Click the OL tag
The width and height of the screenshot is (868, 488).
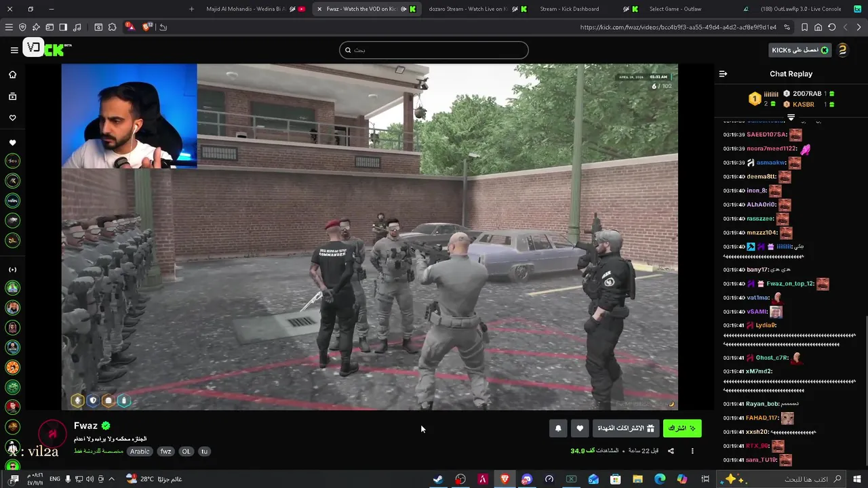coord(186,451)
